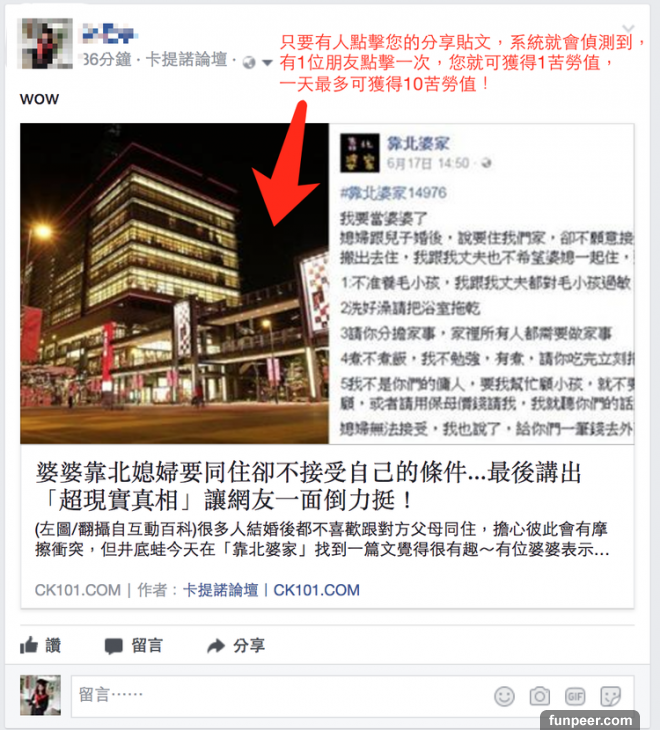This screenshot has width=660, height=730.
Task: Attach a photo with camera icon
Action: tap(539, 696)
